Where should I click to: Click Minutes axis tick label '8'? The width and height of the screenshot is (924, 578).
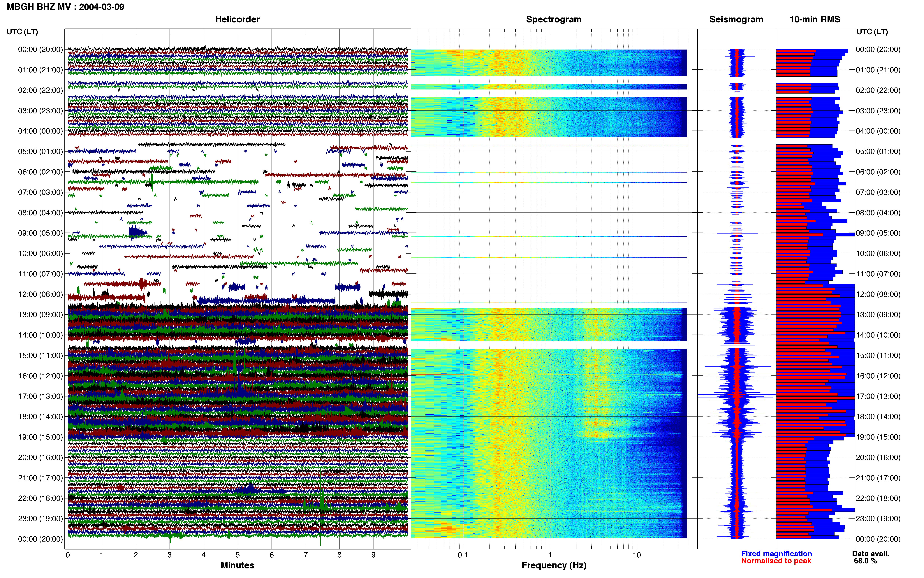click(339, 555)
